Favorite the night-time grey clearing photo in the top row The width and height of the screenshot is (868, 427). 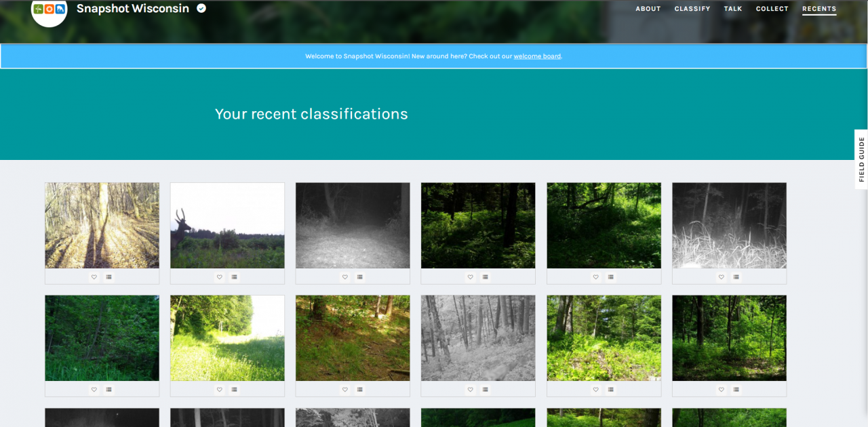[345, 277]
